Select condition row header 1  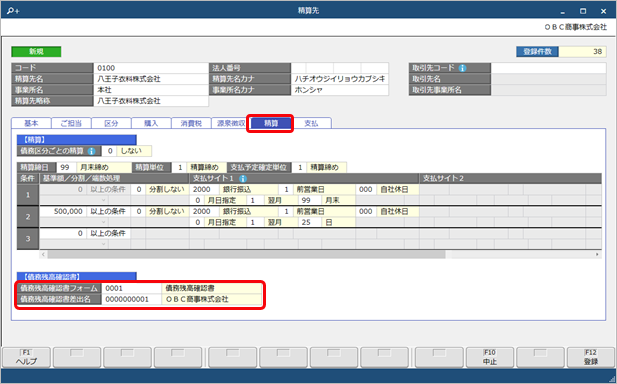coord(28,195)
